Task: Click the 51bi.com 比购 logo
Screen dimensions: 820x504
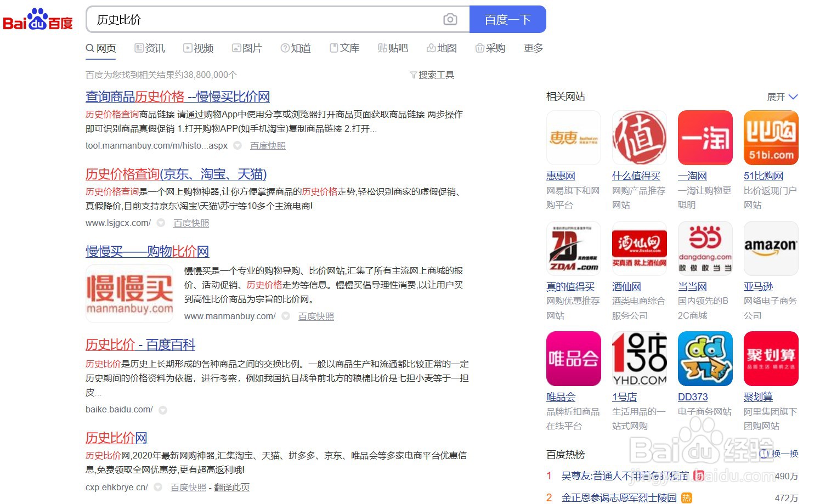Action: point(771,138)
